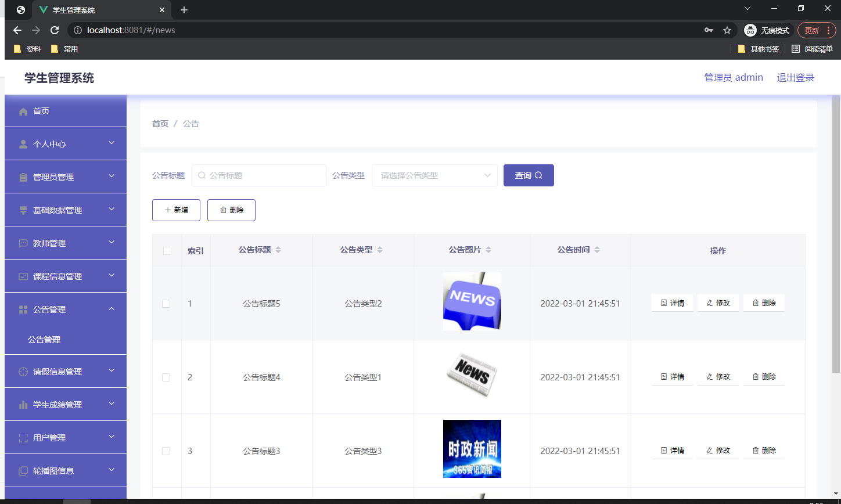Click the home icon beside 首页 in sidebar
841x504 pixels.
point(23,111)
